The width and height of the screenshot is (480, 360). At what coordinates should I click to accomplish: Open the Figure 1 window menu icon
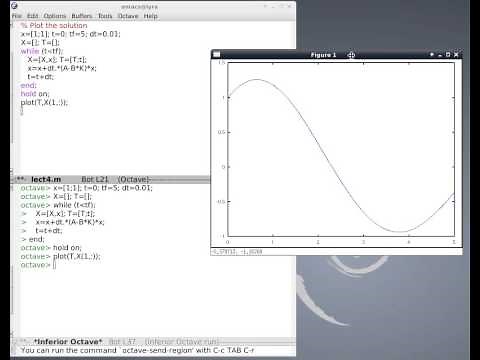217,54
